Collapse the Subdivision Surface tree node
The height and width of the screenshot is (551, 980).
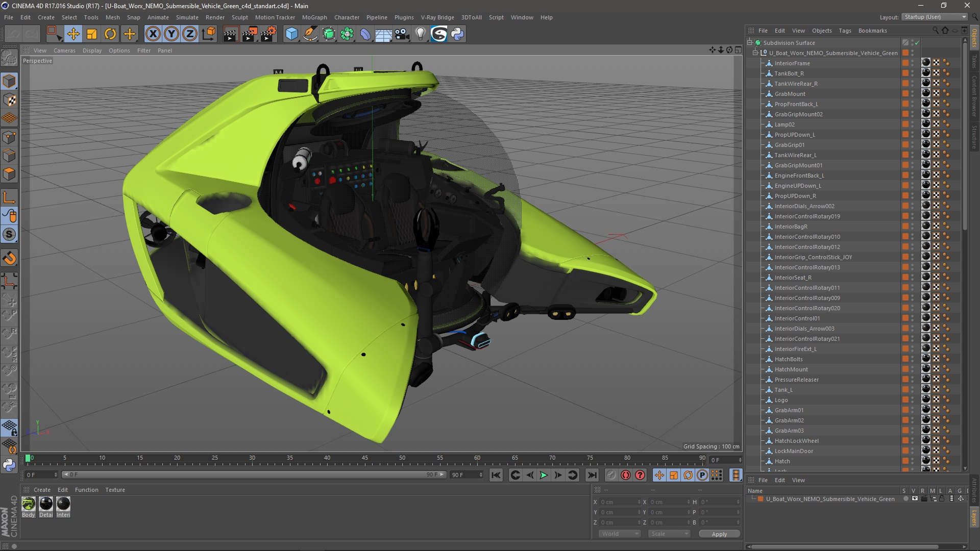[x=750, y=43]
